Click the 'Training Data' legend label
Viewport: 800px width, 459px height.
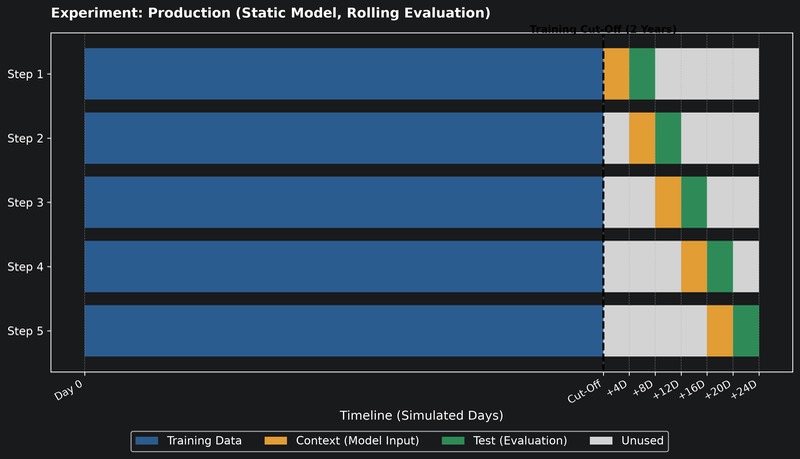(204, 441)
